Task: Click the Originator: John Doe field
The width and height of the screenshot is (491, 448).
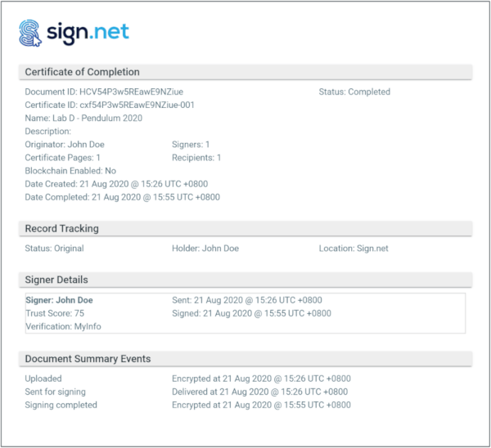Action: point(65,145)
